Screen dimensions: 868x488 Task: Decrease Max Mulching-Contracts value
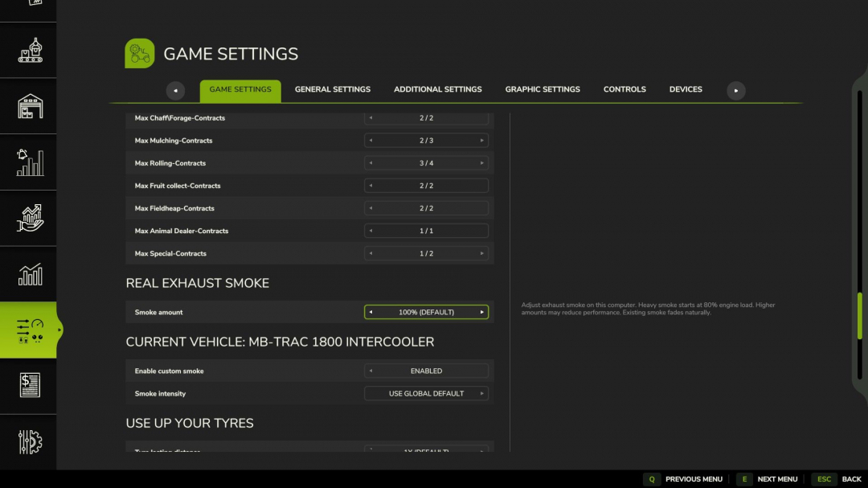[x=371, y=141]
